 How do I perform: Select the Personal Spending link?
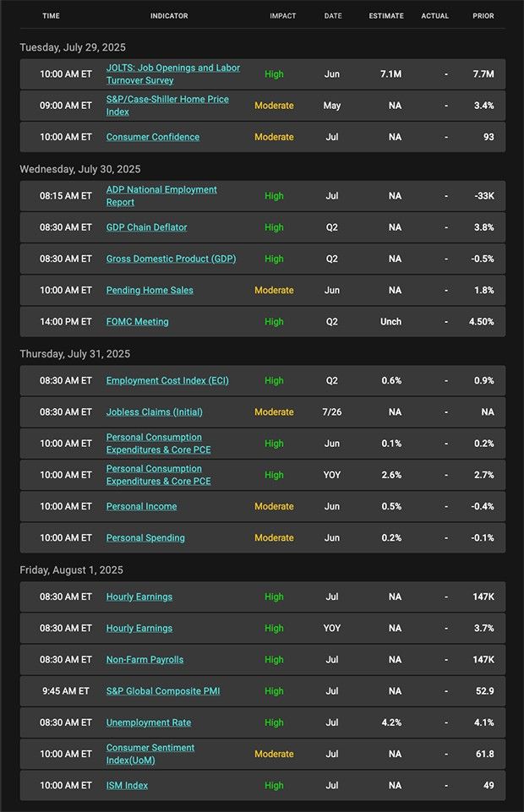click(145, 537)
